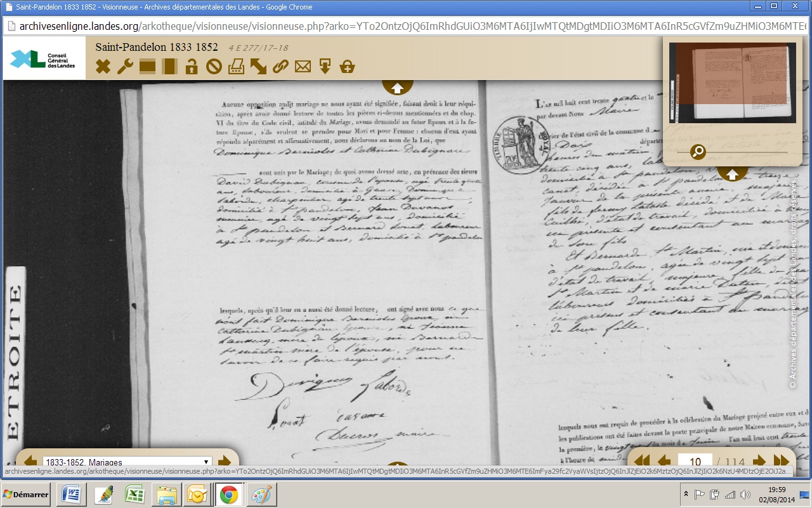Click the page number field showing 10

(x=695, y=462)
